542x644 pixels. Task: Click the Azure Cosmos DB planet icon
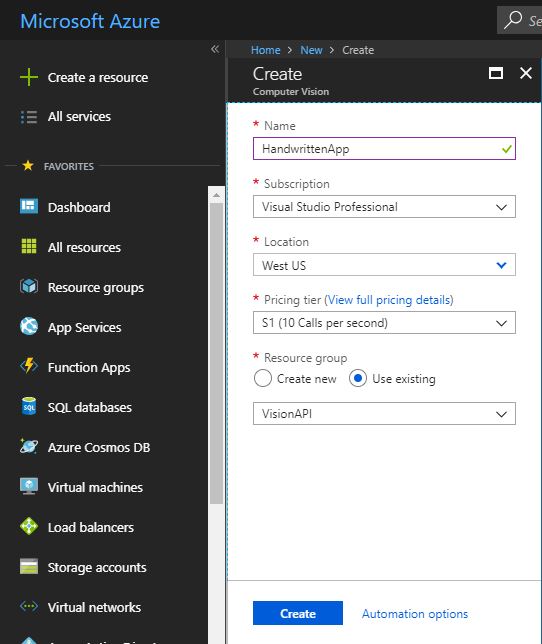pyautogui.click(x=29, y=446)
